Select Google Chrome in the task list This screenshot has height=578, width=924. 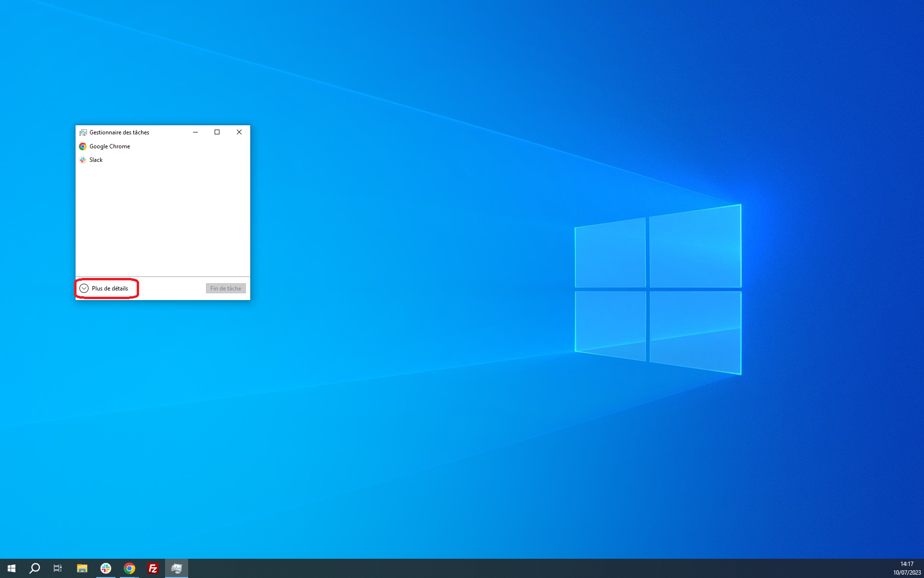110,146
